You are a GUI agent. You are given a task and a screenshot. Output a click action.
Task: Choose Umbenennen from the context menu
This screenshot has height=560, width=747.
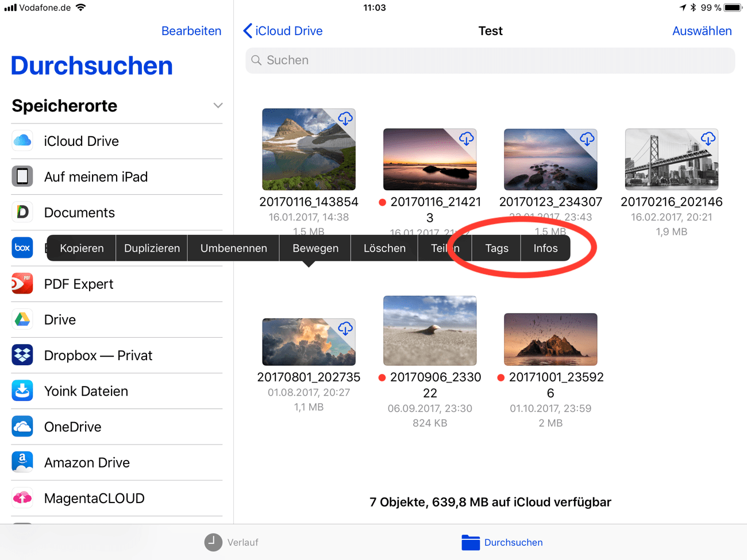[x=233, y=248]
